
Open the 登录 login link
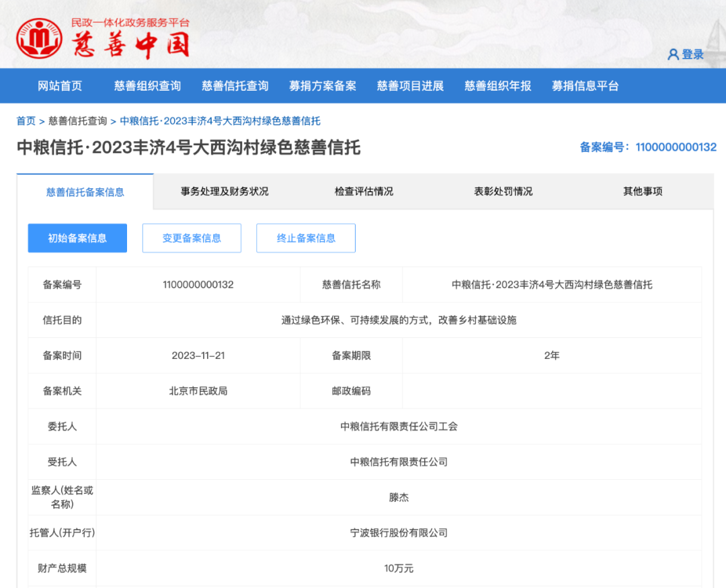692,54
